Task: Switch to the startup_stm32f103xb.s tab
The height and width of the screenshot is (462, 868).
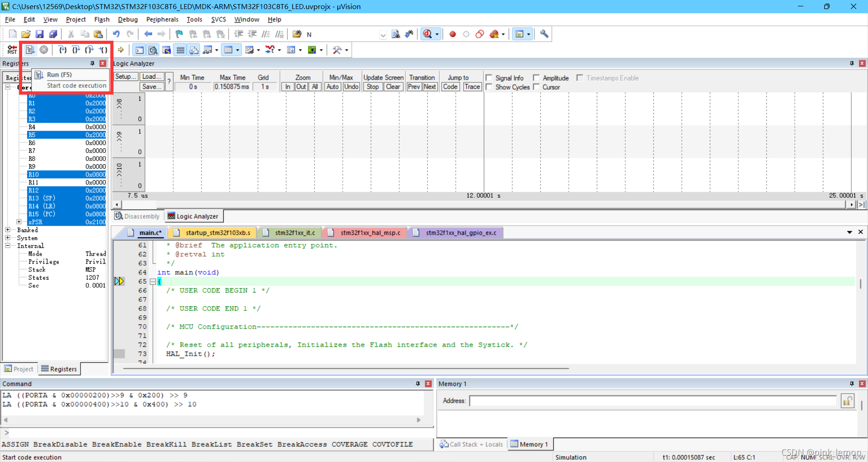Action: [213, 233]
